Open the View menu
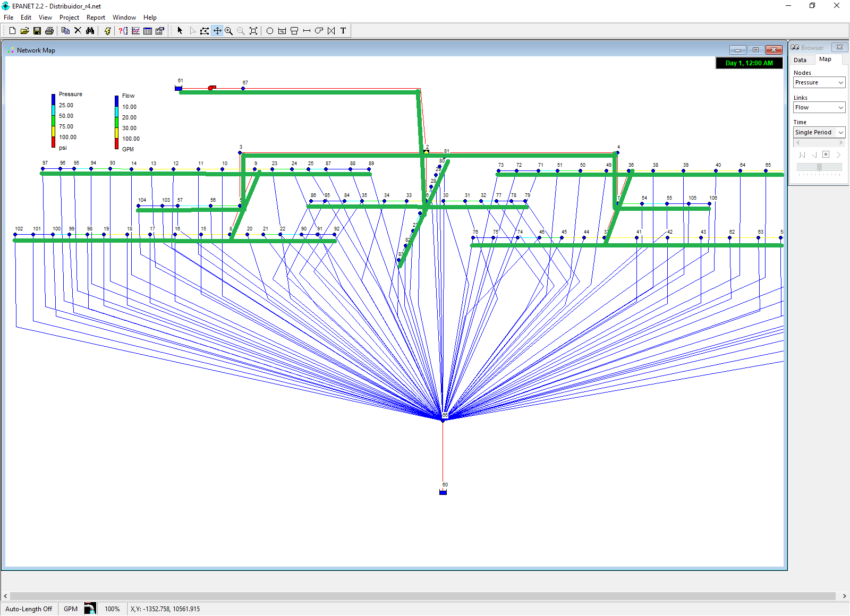Viewport: 850px width, 616px height. (45, 18)
